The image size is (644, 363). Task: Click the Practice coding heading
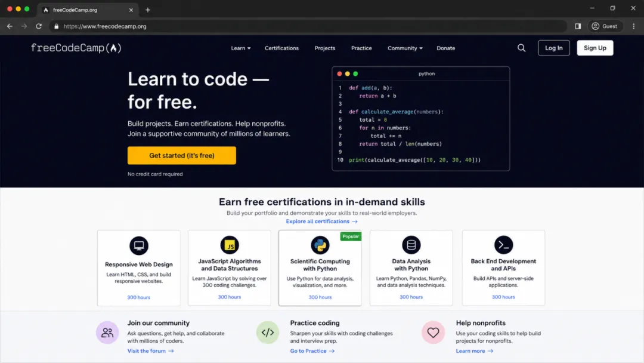(315, 323)
